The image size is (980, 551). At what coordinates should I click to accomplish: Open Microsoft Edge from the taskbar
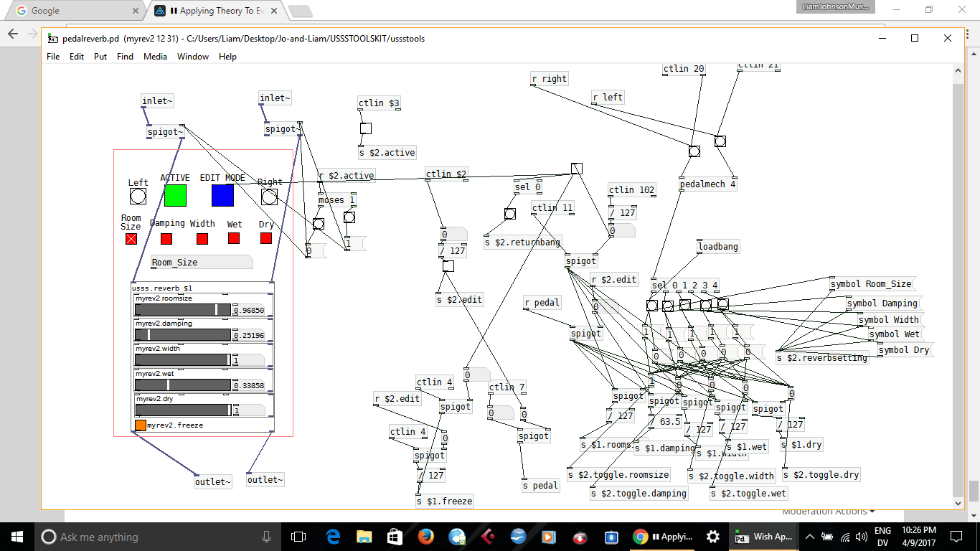[x=333, y=537]
